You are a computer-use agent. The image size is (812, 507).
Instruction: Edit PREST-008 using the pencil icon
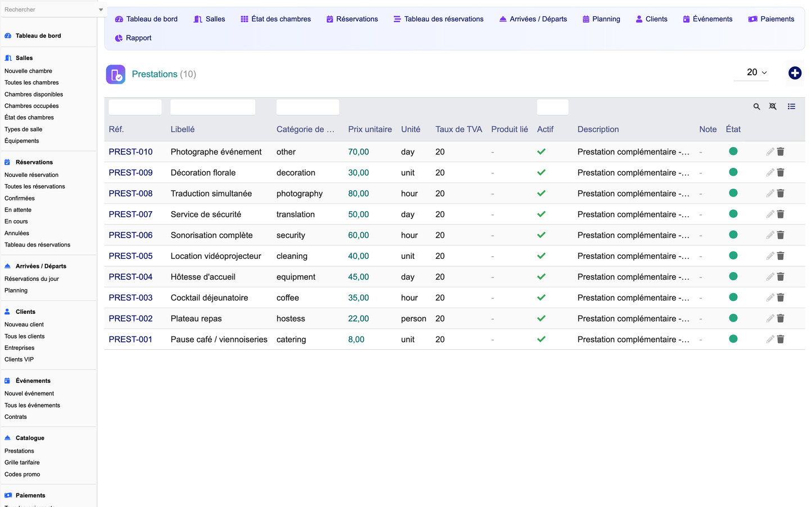pyautogui.click(x=770, y=193)
